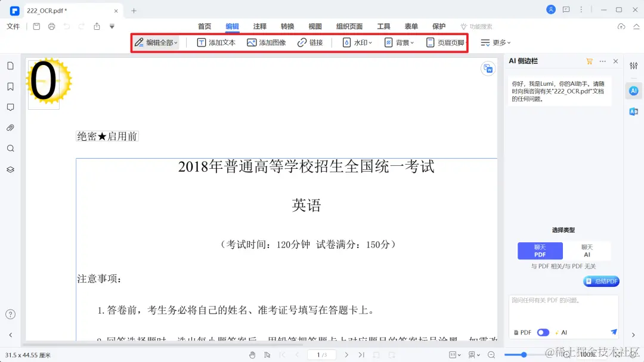Image resolution: width=644 pixels, height=362 pixels.
Task: Open the translate tool on the right edge
Action: (633, 110)
